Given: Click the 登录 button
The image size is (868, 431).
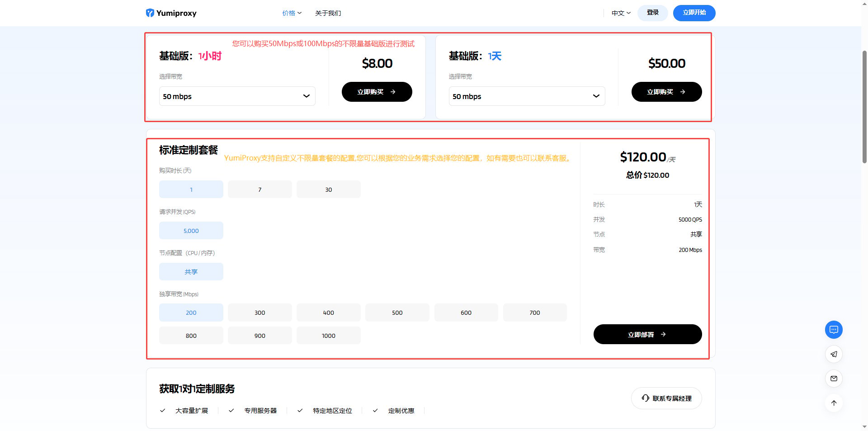Looking at the screenshot, I should [x=652, y=13].
